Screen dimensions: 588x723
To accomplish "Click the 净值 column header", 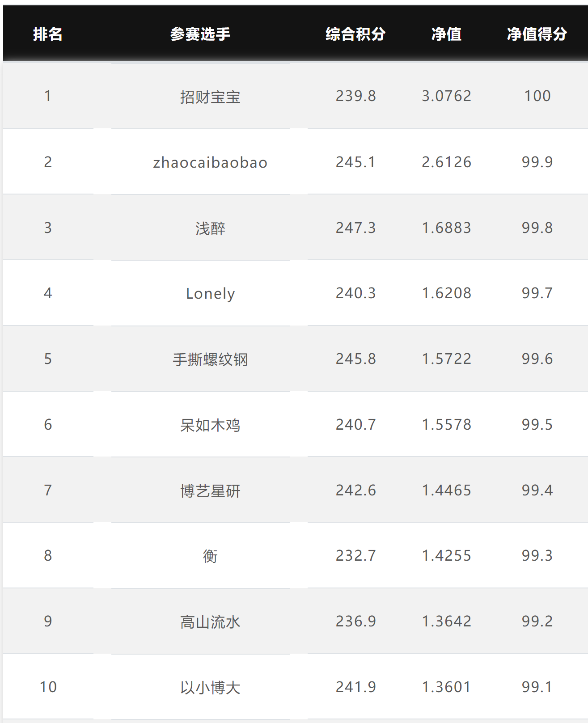I will coord(446,34).
